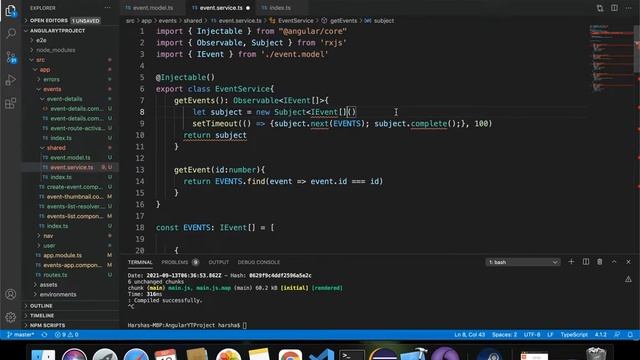Screen dimensions: 640x360
Task: Click the LF end-of-line indicator
Action: (x=550, y=335)
